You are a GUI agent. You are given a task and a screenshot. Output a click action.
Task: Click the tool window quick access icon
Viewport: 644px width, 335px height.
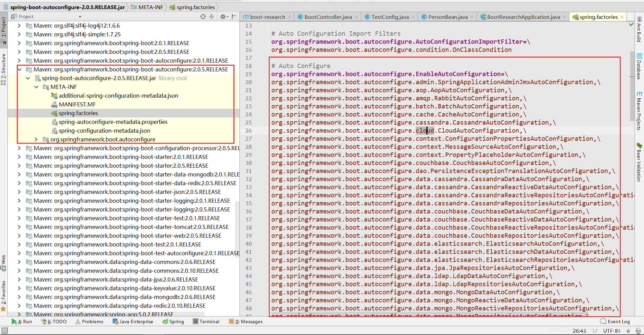pos(4,331)
